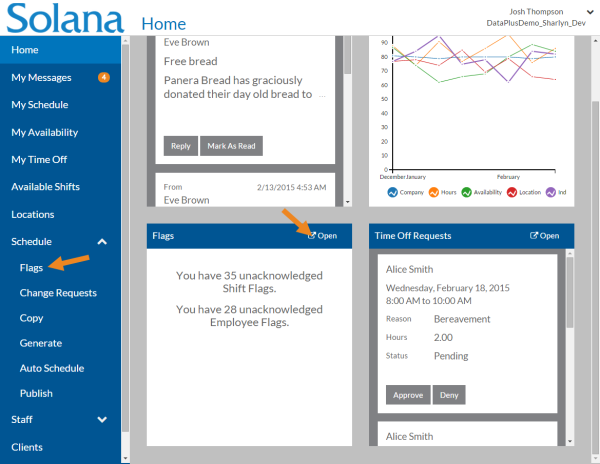600x464 pixels.
Task: Toggle the Company series legend icon
Action: click(393, 192)
